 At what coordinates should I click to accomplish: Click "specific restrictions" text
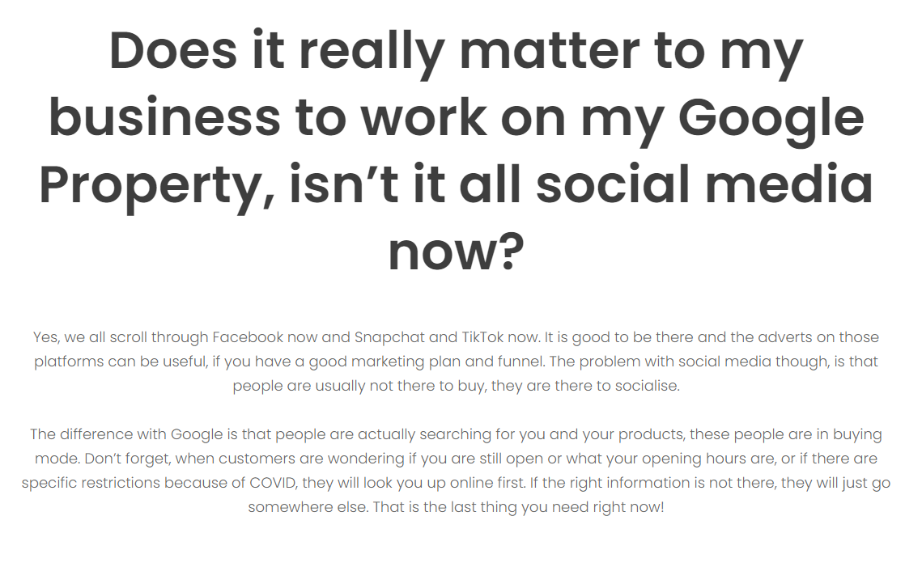click(x=91, y=483)
